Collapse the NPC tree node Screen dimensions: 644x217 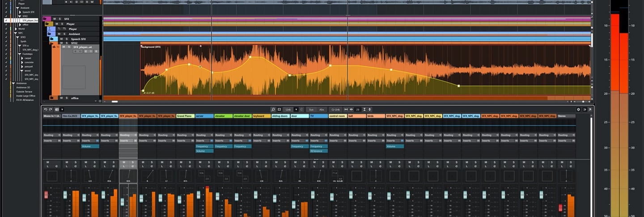[15, 33]
